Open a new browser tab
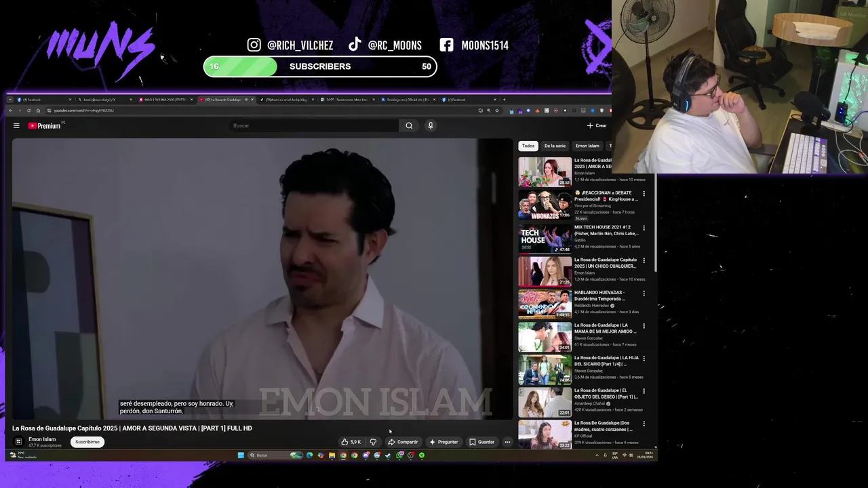This screenshot has width=868, height=488. (x=504, y=100)
